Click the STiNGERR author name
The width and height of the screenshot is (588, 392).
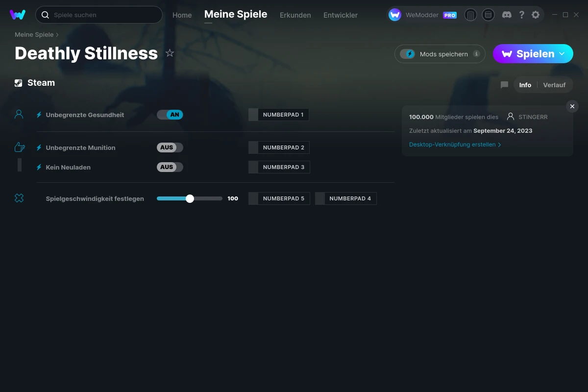click(533, 117)
